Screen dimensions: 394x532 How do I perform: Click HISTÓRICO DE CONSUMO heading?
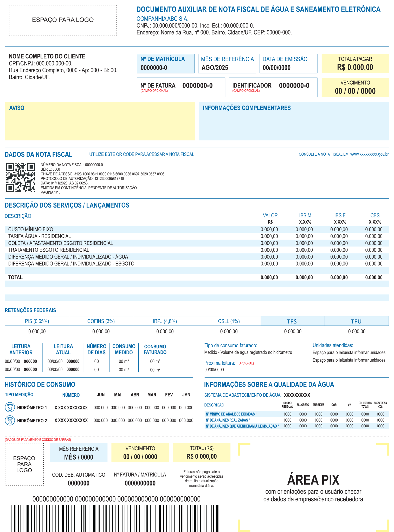coord(40,384)
